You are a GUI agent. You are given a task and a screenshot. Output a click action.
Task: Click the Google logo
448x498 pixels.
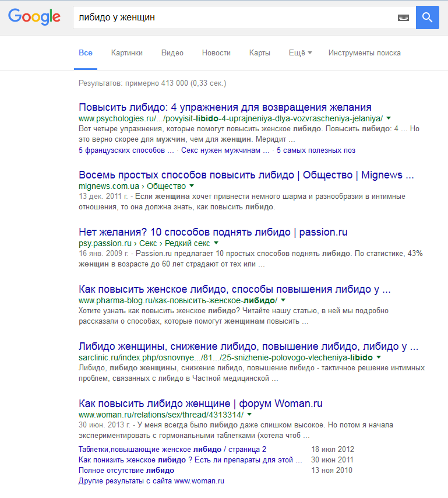click(x=34, y=17)
